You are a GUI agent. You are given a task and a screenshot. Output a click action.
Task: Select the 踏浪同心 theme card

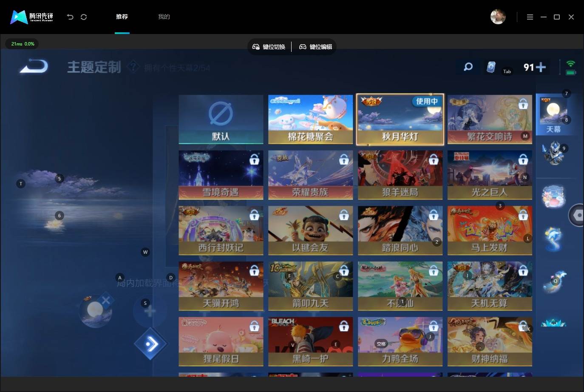tap(400, 230)
